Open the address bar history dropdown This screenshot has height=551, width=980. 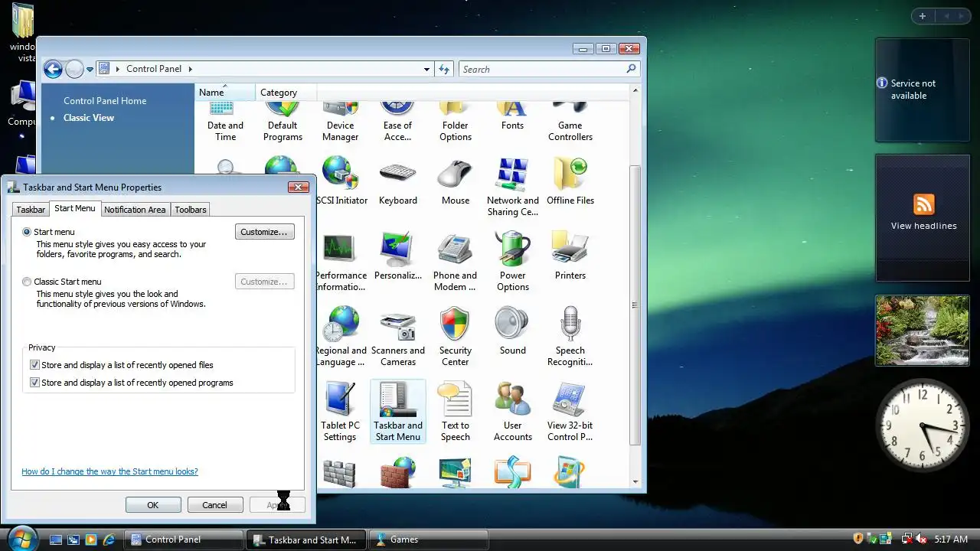click(x=426, y=69)
